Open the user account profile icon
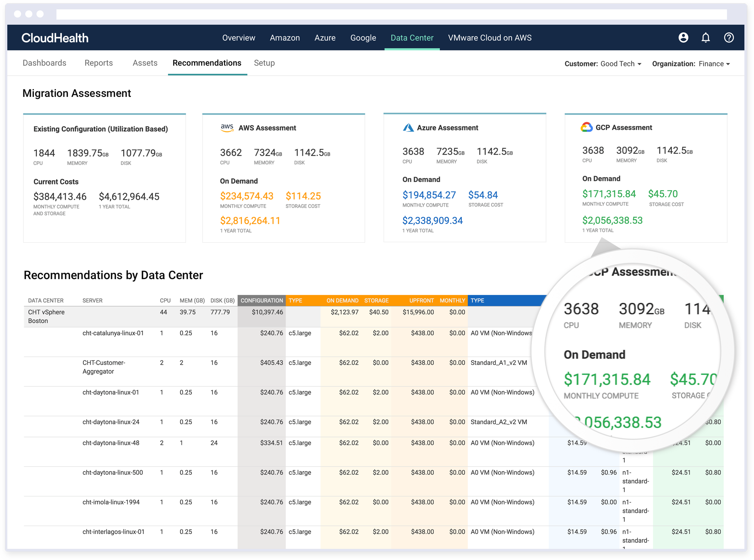 tap(683, 38)
